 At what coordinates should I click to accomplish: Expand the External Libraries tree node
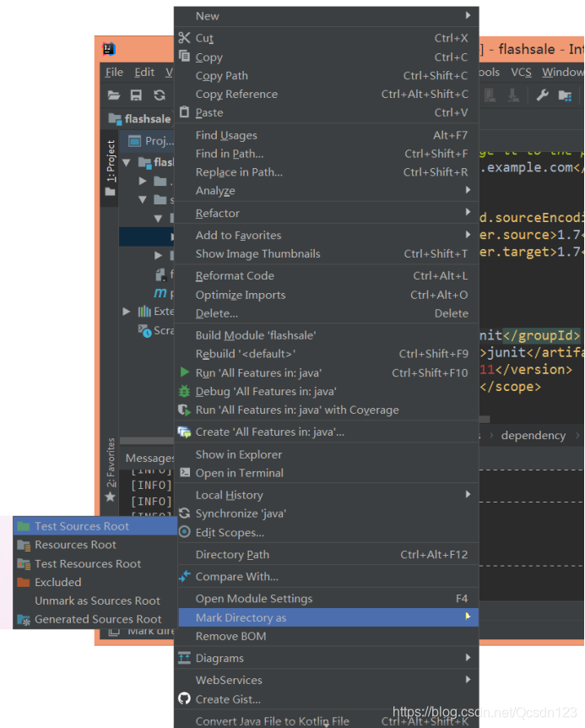126,311
